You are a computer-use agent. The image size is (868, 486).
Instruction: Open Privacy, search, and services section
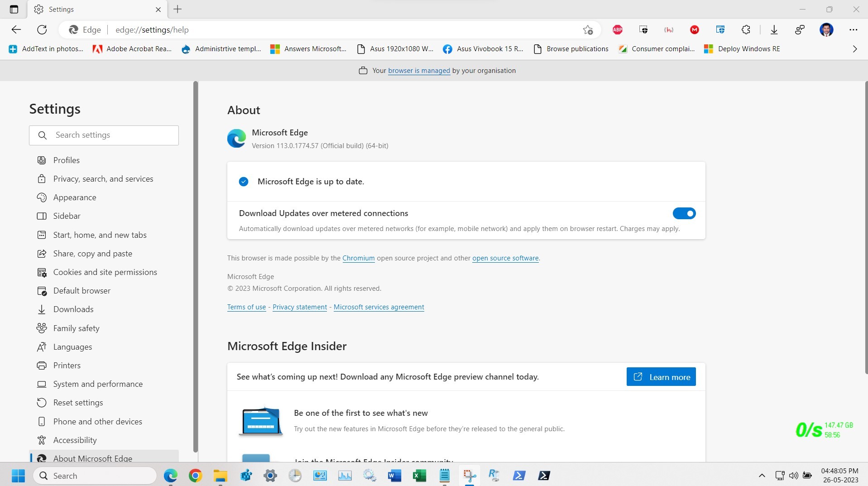pos(104,179)
